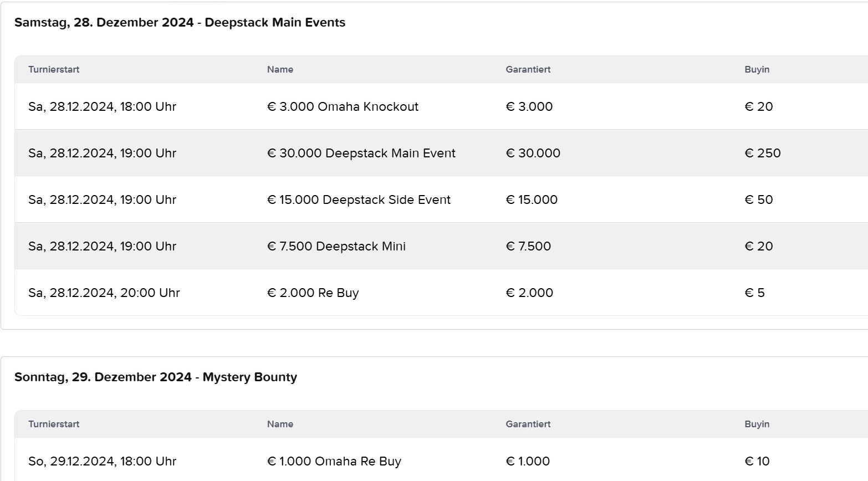Viewport: 868px width, 481px height.
Task: Click Turnierstart header in Mystery Bounty table
Action: click(x=54, y=424)
